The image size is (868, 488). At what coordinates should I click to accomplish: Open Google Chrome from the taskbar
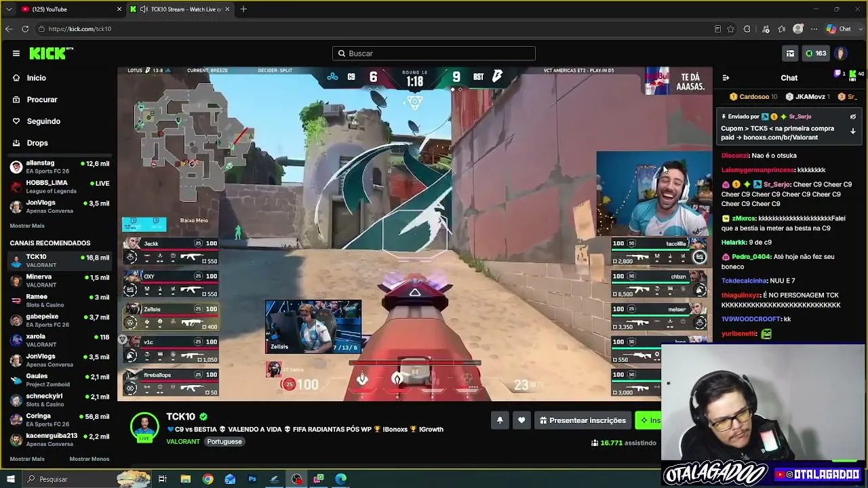coord(208,479)
